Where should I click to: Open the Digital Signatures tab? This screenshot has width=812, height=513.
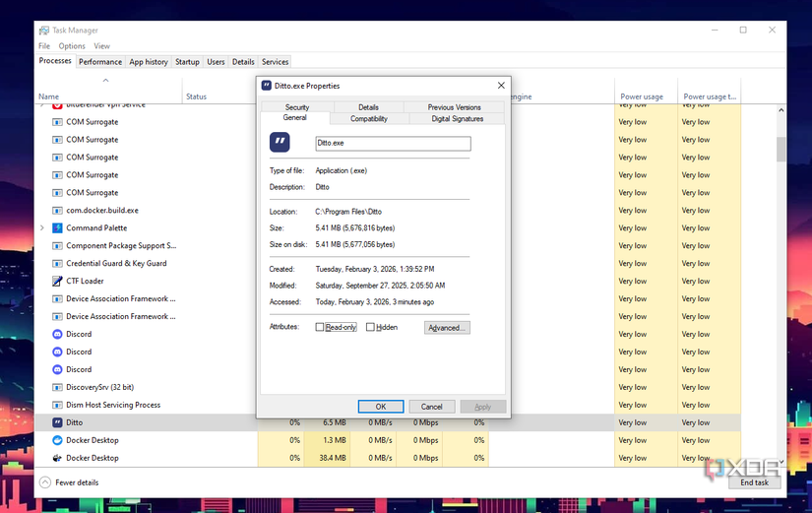458,119
